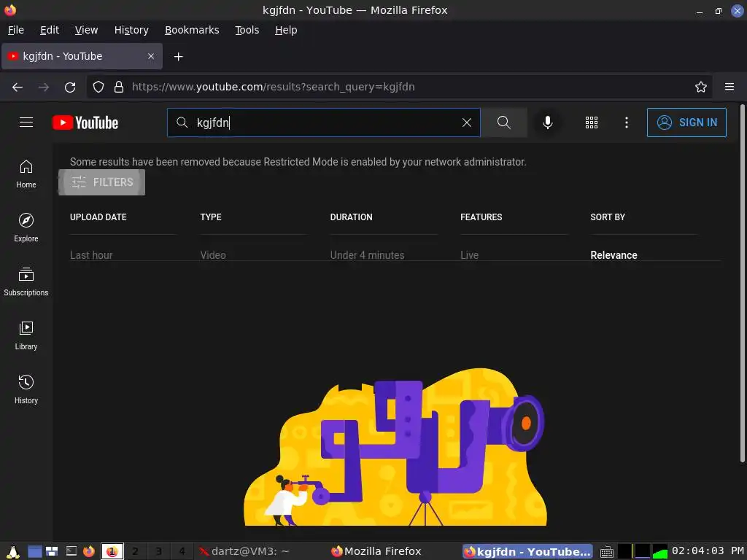Open the Firefox application menu icon
Screen dimensions: 747x560
[x=729, y=87]
